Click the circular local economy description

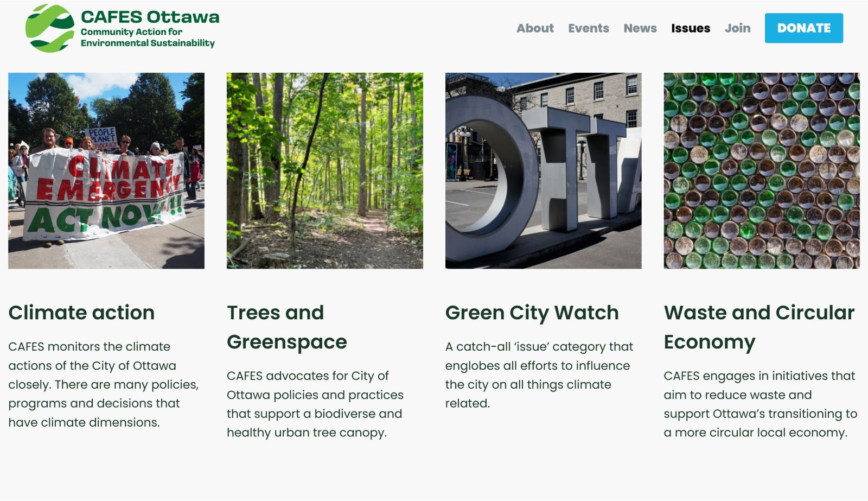pos(760,404)
